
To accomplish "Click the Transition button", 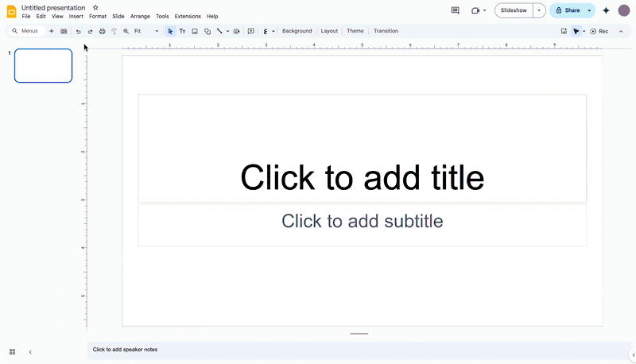I will click(386, 31).
